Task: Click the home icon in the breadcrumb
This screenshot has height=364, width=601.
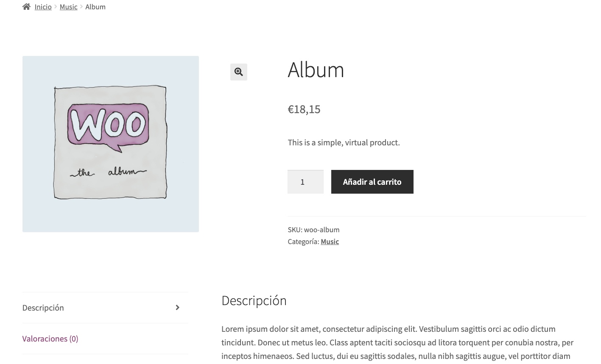Action: click(x=26, y=7)
